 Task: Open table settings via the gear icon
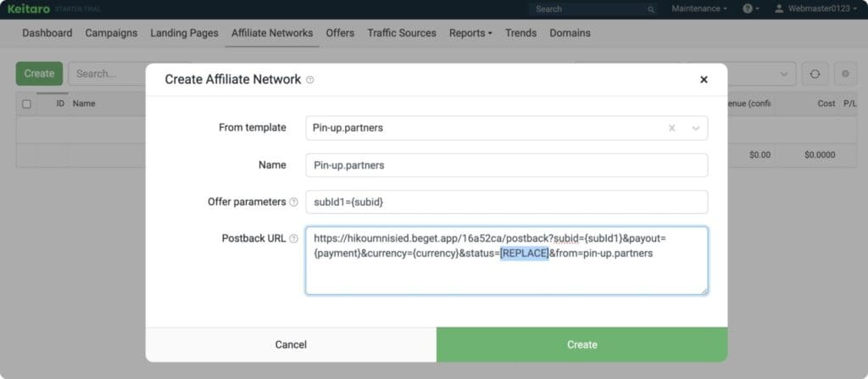click(x=845, y=74)
